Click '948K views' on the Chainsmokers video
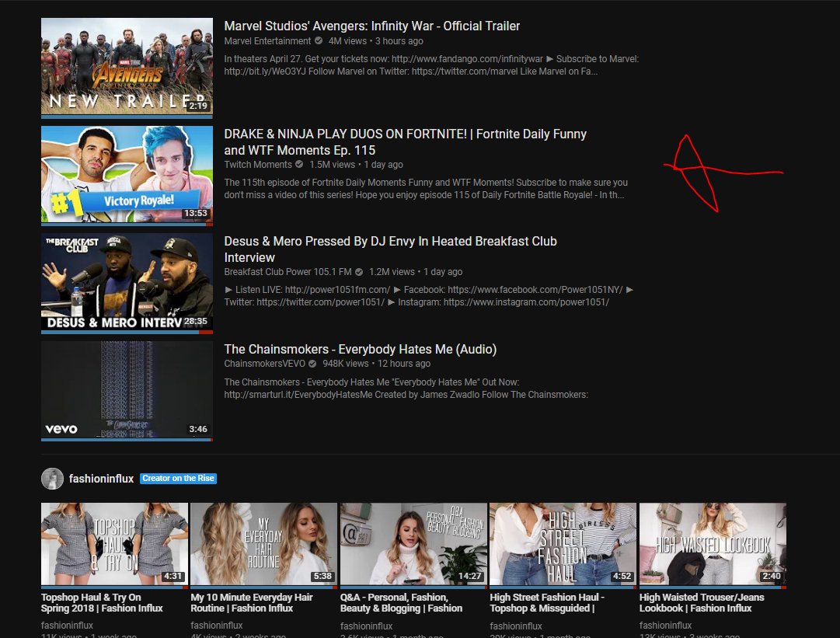Viewport: 840px width, 638px height. click(x=346, y=363)
